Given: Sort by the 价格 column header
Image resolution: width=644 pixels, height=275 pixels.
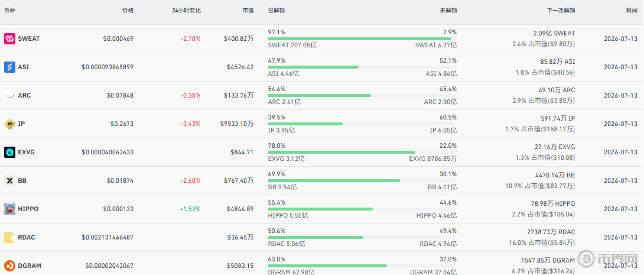Looking at the screenshot, I should (x=128, y=11).
